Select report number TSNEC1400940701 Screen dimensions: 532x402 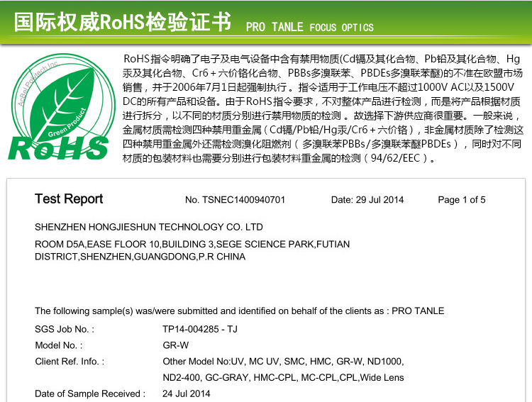click(x=235, y=200)
